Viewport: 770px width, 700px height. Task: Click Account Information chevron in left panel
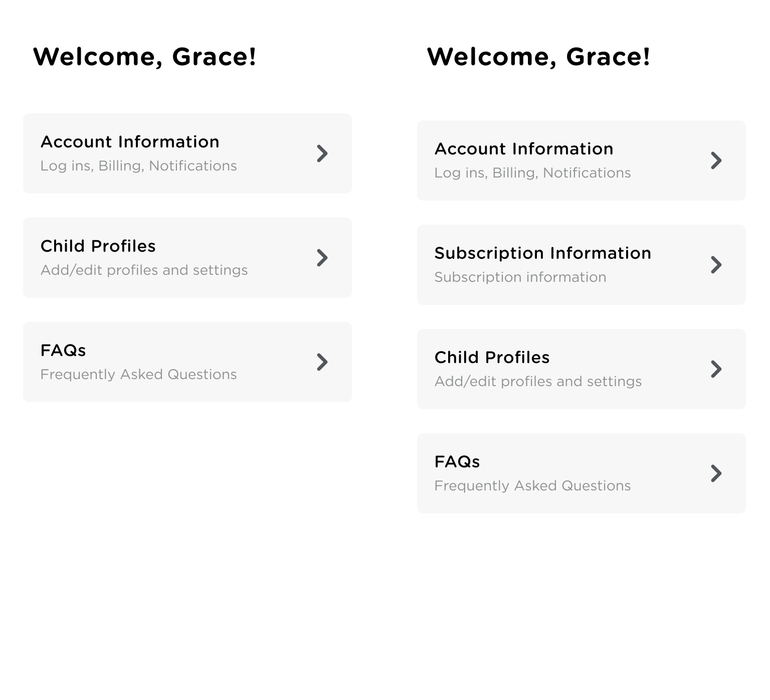tap(322, 153)
